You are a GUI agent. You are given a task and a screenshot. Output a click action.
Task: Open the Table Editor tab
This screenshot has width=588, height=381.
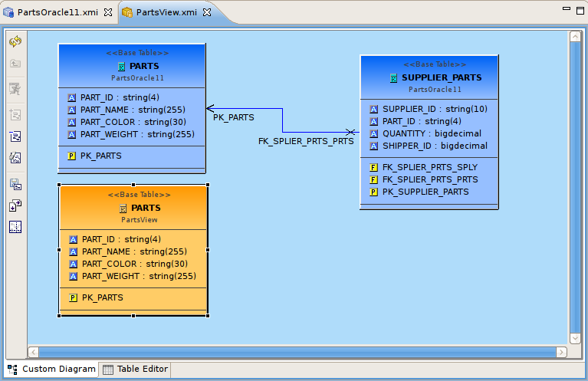pyautogui.click(x=135, y=370)
